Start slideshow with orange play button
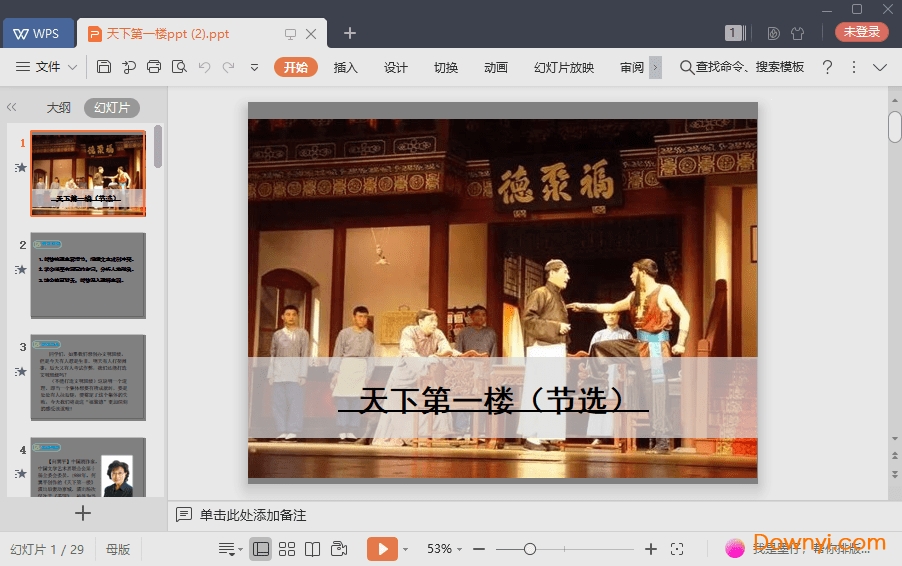Screen dimensions: 902x566 coord(383,549)
